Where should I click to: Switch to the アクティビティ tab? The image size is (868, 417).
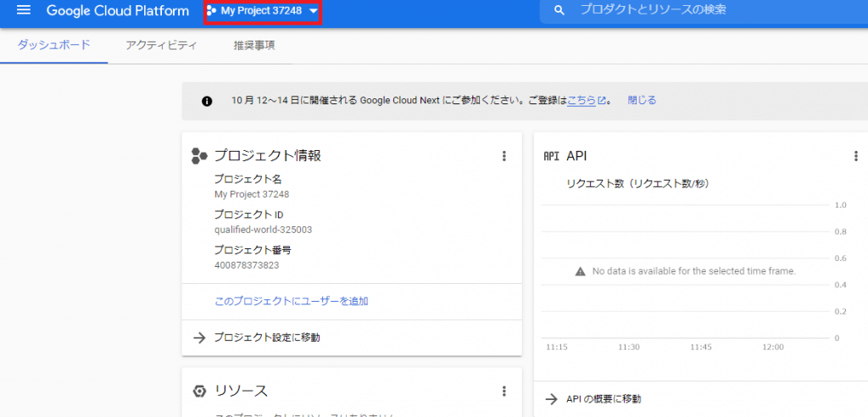click(x=160, y=46)
